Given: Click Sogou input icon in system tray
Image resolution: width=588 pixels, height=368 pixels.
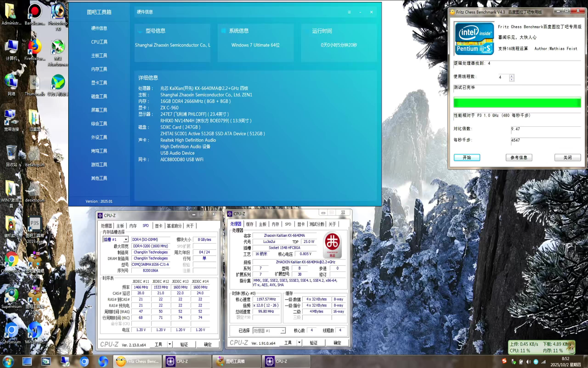Looking at the screenshot, I should click(x=504, y=361).
